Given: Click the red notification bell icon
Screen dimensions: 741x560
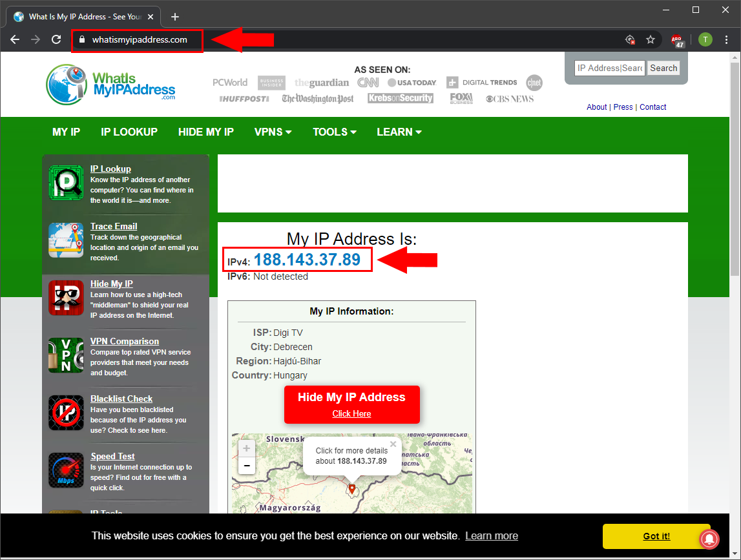Looking at the screenshot, I should click(x=709, y=539).
